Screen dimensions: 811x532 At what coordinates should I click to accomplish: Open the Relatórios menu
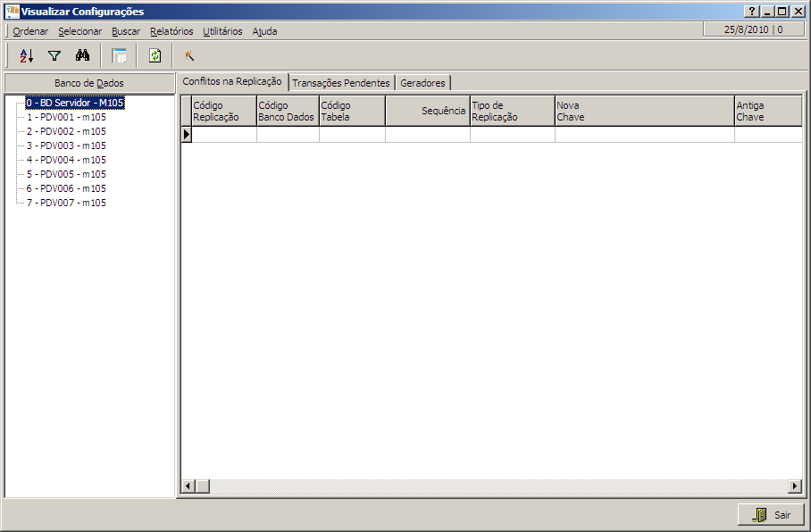coord(171,31)
